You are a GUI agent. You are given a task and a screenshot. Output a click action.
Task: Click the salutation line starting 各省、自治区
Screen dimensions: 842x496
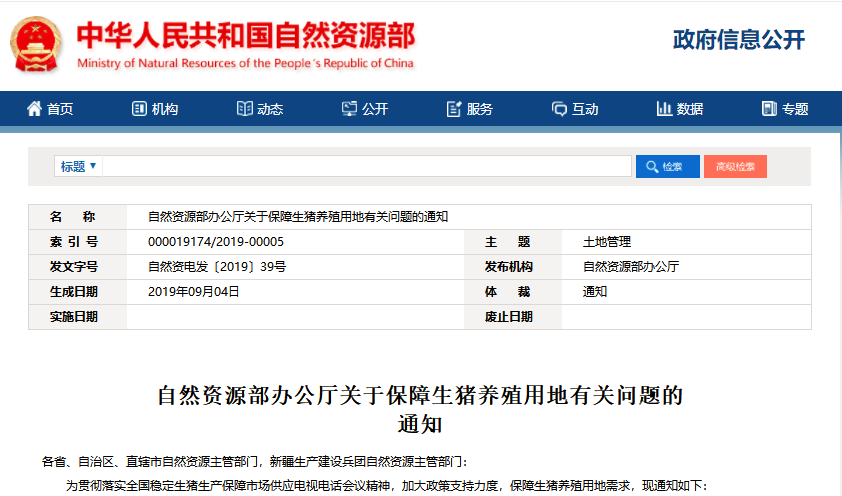click(255, 462)
